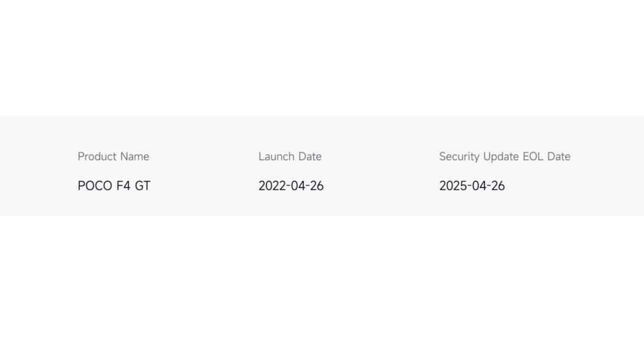
Task: Click the word "Name" in the header
Action: [135, 156]
